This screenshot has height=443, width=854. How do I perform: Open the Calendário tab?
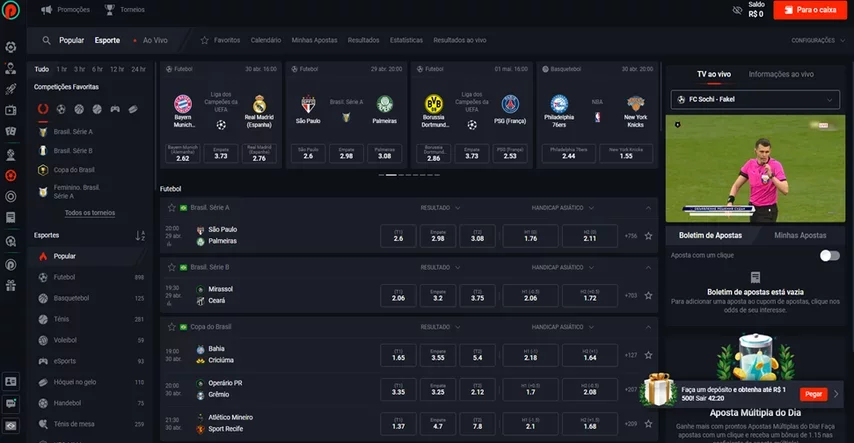click(266, 40)
